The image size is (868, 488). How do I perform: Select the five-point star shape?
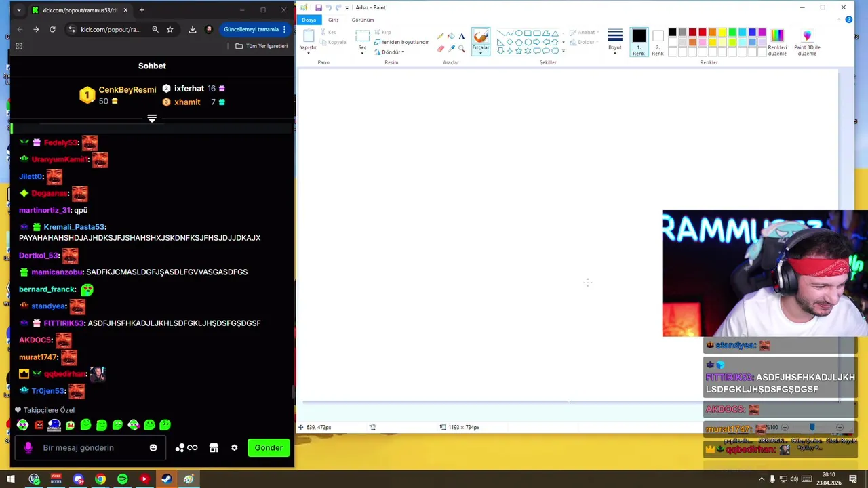click(518, 51)
